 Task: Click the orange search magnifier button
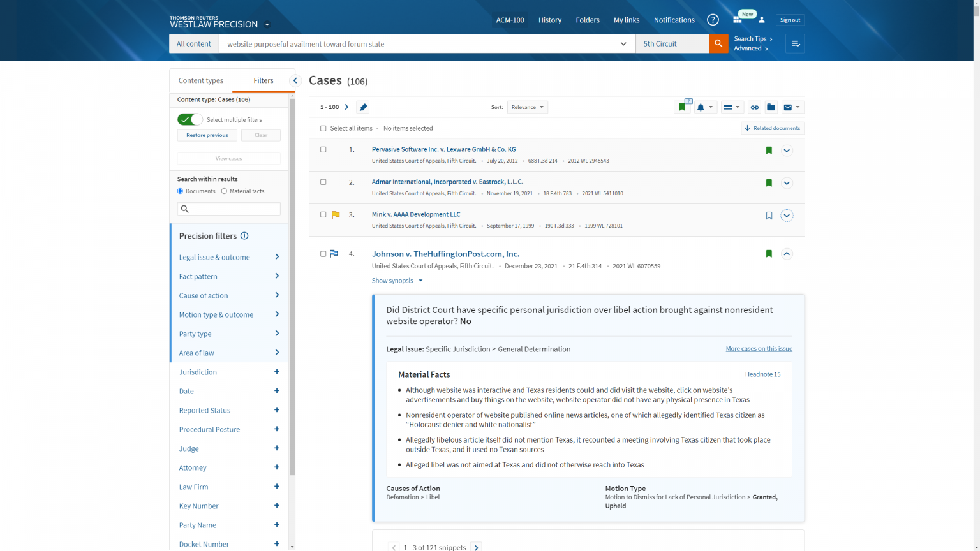(x=718, y=43)
